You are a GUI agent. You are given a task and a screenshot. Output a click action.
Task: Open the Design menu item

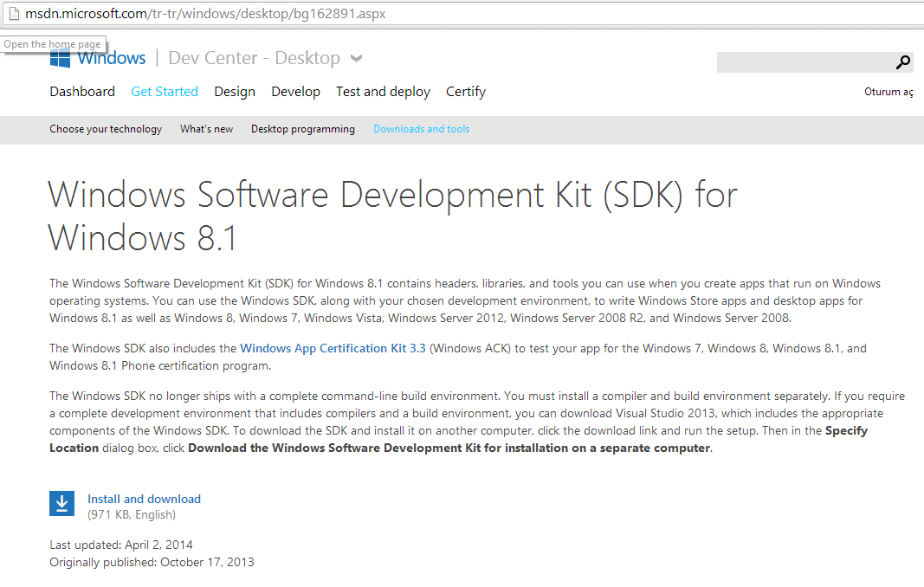click(235, 92)
